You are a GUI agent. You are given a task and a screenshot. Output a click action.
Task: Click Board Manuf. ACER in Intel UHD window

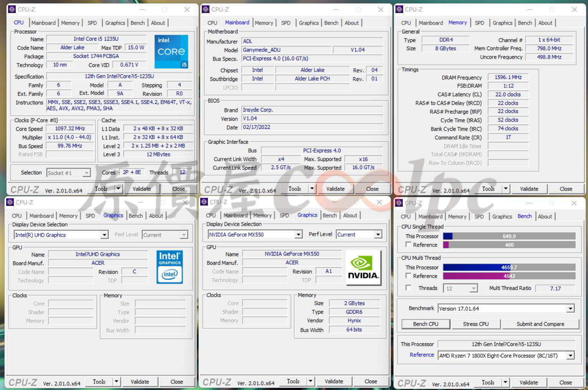click(x=98, y=263)
